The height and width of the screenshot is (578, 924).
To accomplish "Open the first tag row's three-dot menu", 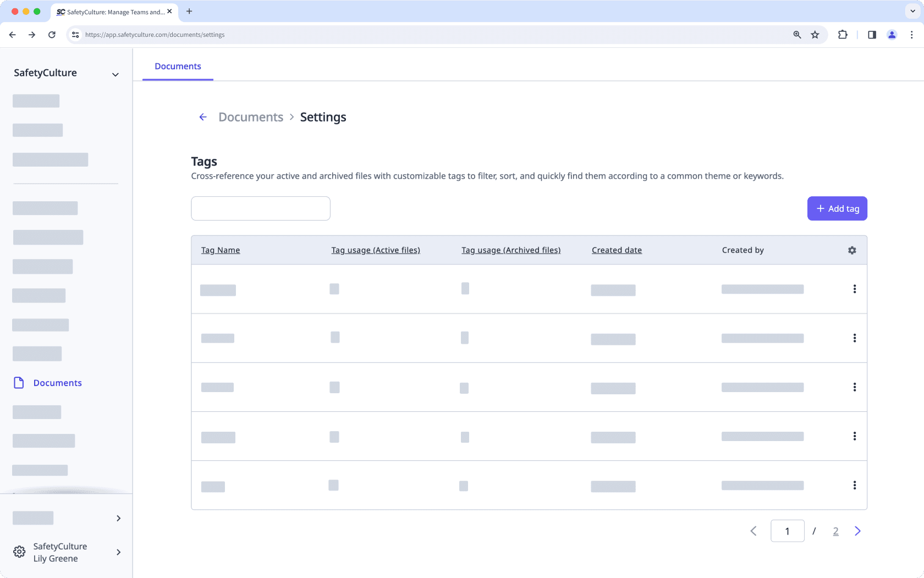I will pyautogui.click(x=854, y=289).
